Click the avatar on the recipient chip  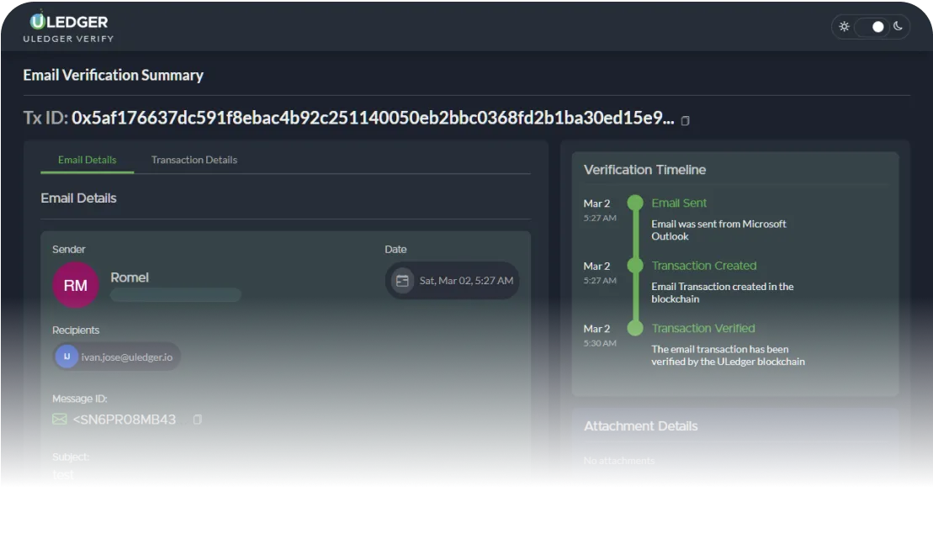66,357
